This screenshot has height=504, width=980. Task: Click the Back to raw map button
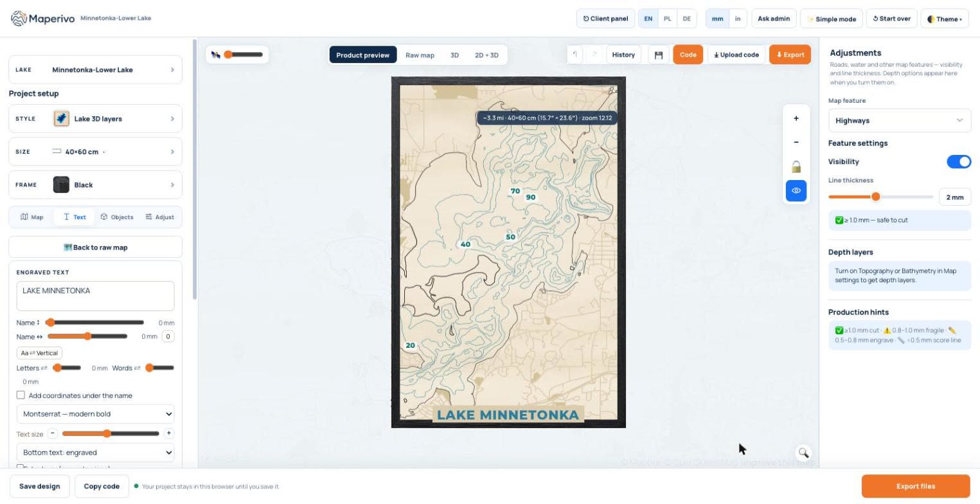(95, 248)
